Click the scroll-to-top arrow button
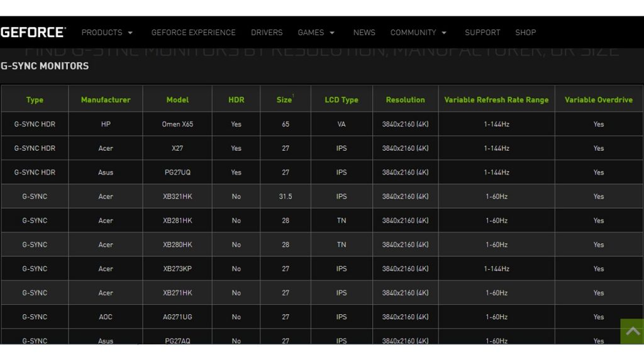 632,331
